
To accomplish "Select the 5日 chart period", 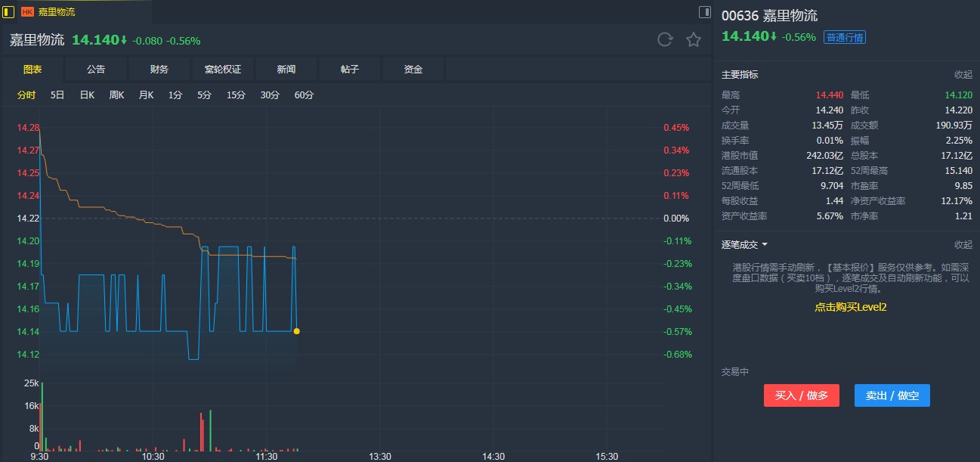I will [57, 95].
